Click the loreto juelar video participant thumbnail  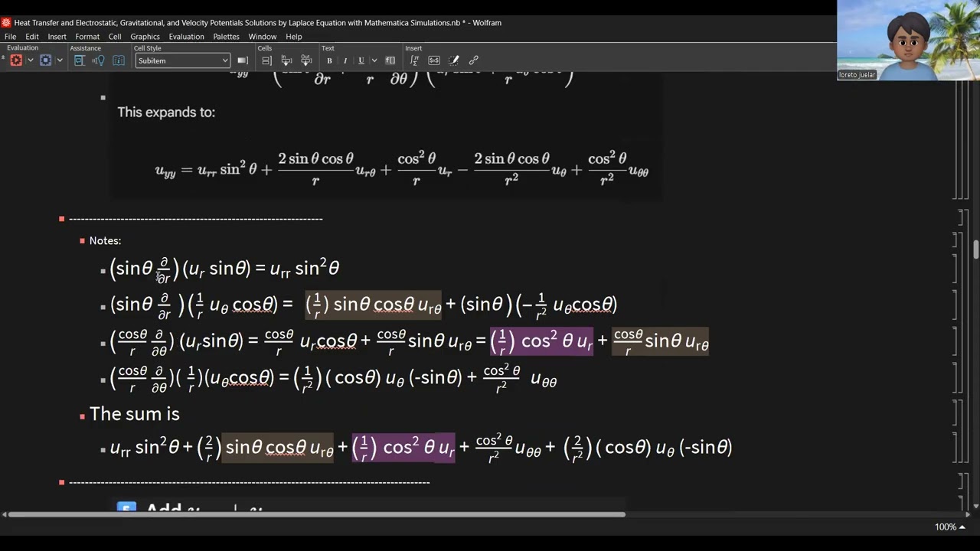[908, 40]
